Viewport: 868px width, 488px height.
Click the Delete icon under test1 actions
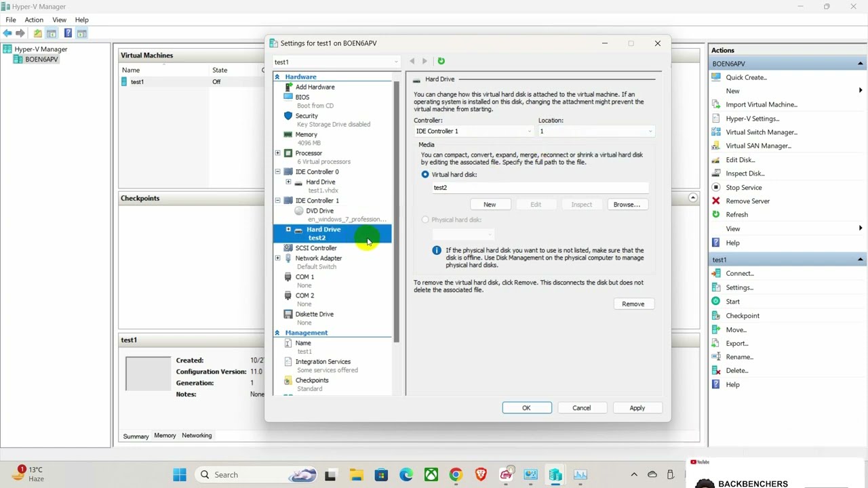pyautogui.click(x=716, y=370)
